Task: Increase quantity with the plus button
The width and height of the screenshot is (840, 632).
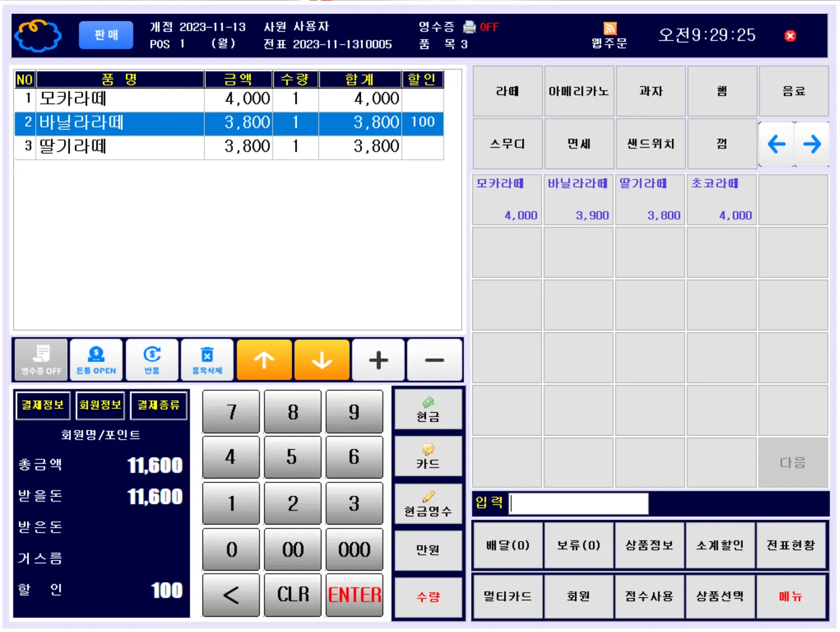Action: point(378,359)
